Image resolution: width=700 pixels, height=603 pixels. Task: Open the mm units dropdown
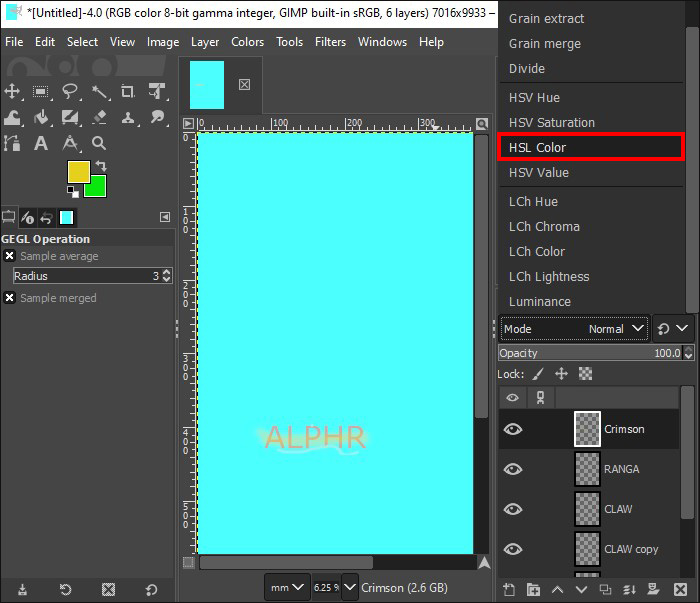(287, 587)
